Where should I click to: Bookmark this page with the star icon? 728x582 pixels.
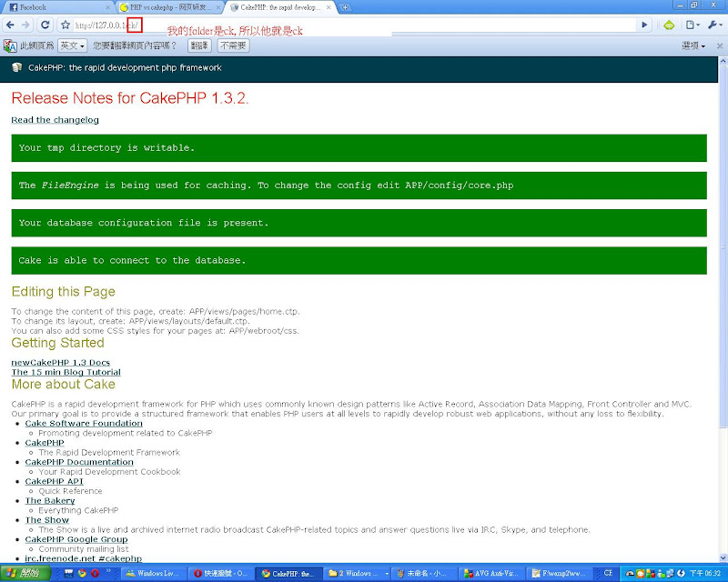(66, 25)
